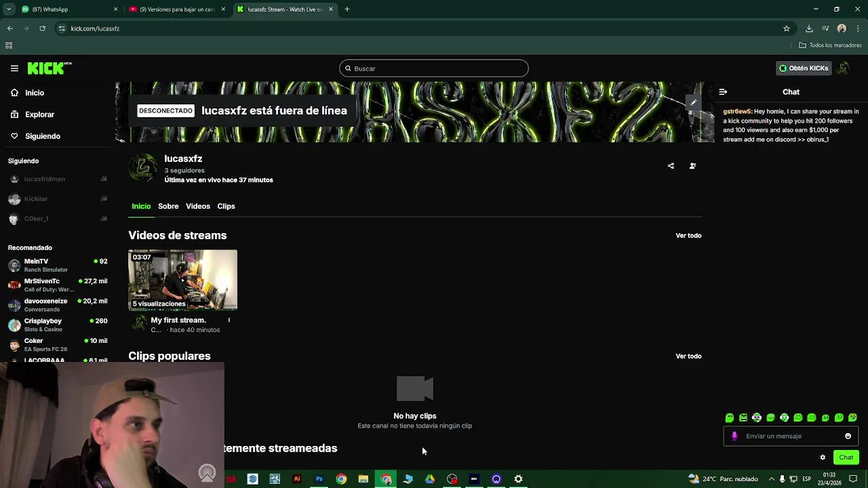Click the user icon beside share

click(x=692, y=166)
